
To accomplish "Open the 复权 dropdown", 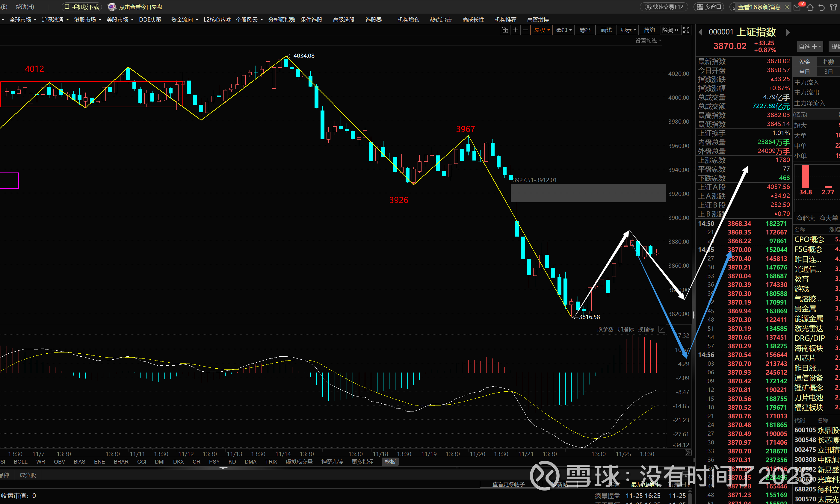I will 541,30.
